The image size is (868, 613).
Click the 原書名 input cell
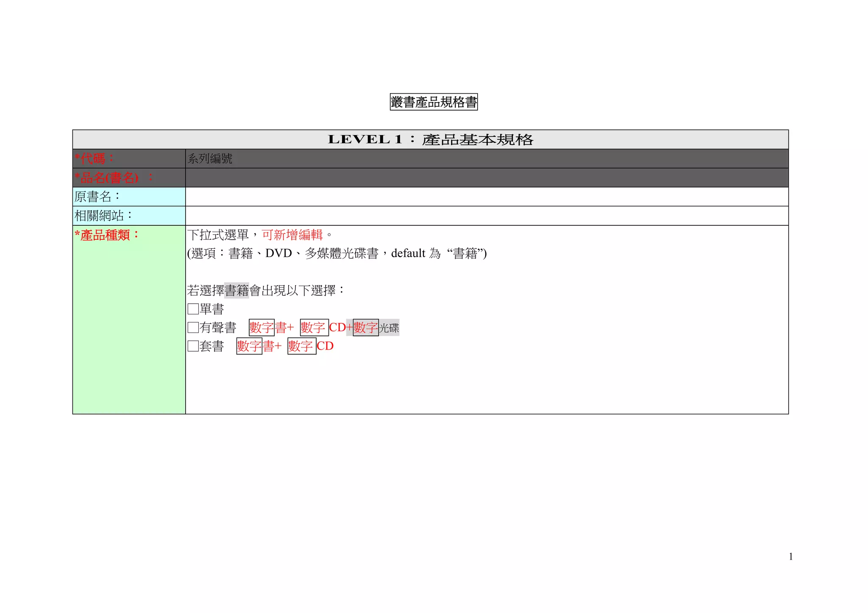487,197
